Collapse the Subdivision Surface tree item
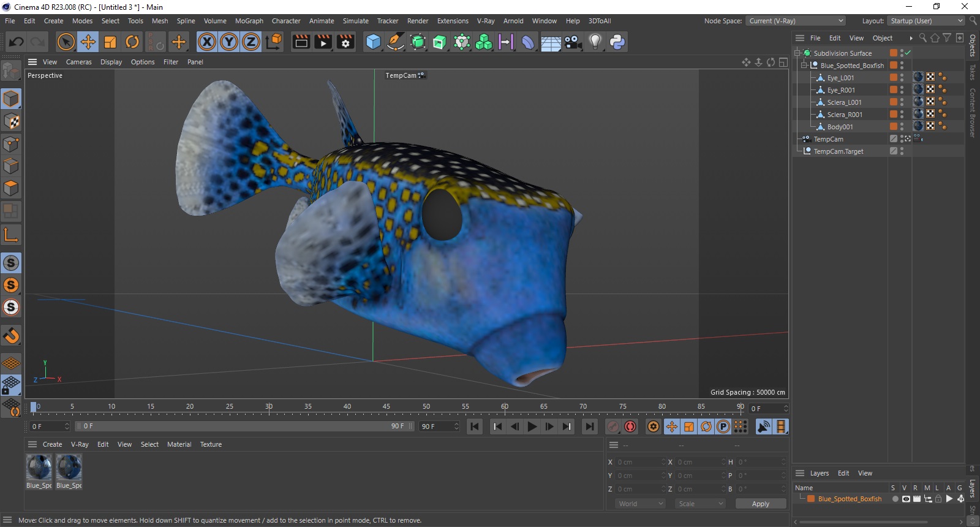 (797, 53)
